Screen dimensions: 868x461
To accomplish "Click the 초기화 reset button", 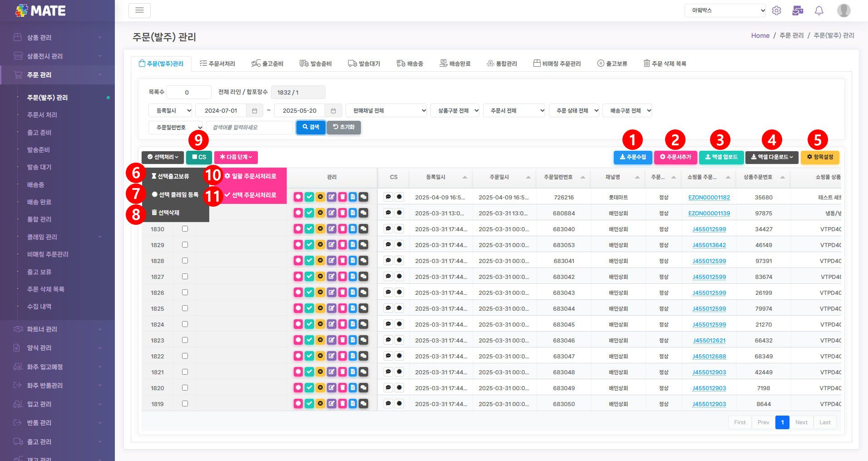I will (x=344, y=127).
